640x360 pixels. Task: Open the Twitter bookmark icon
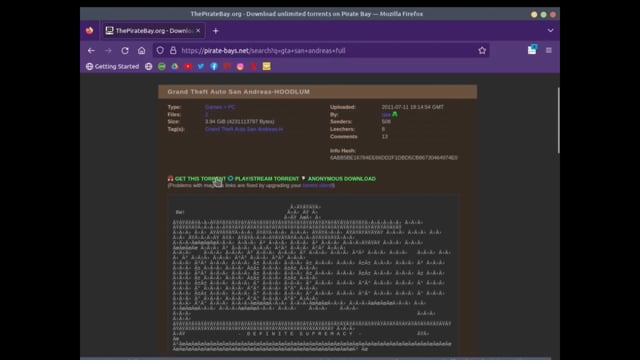[201, 67]
